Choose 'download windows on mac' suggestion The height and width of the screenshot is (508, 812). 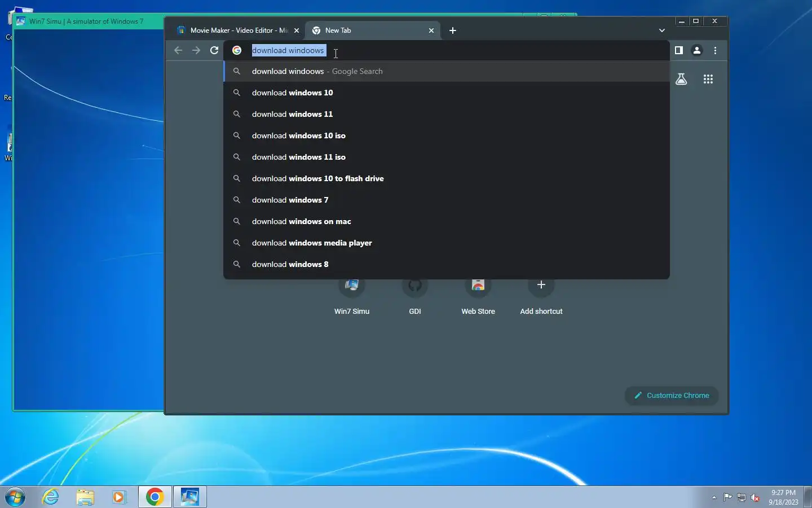[447, 221]
